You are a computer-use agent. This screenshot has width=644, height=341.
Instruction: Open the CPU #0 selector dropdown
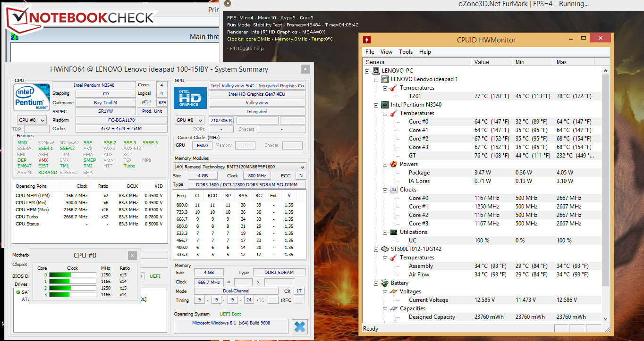point(32,120)
